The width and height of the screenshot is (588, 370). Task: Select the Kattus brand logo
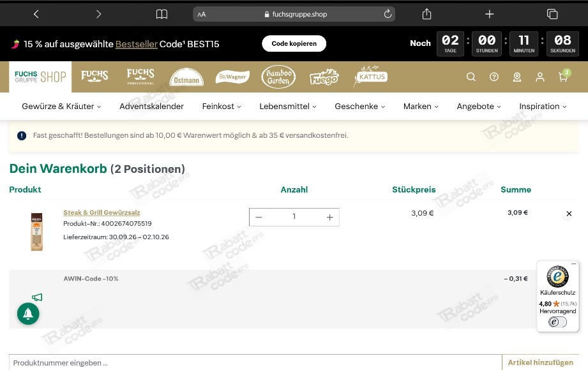pyautogui.click(x=371, y=77)
